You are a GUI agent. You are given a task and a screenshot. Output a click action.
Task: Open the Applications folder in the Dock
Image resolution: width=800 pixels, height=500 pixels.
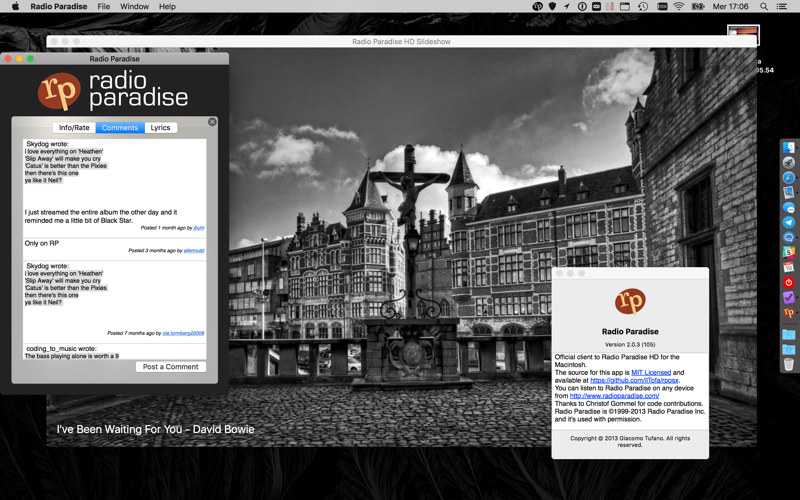(x=789, y=335)
